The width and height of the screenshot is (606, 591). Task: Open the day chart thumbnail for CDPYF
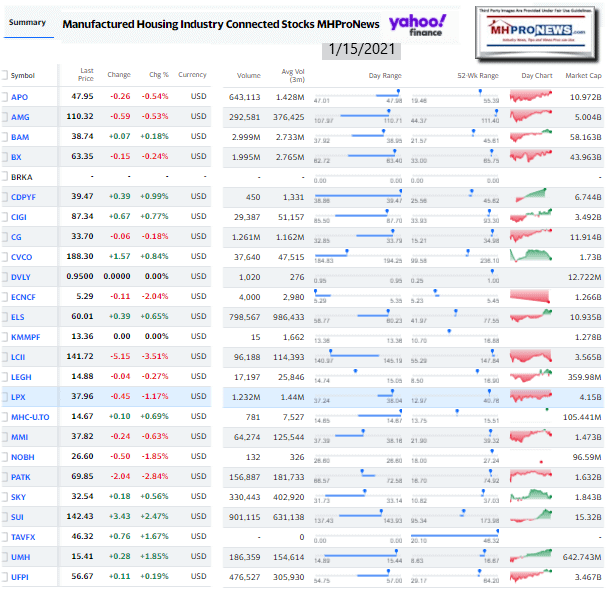coord(536,196)
